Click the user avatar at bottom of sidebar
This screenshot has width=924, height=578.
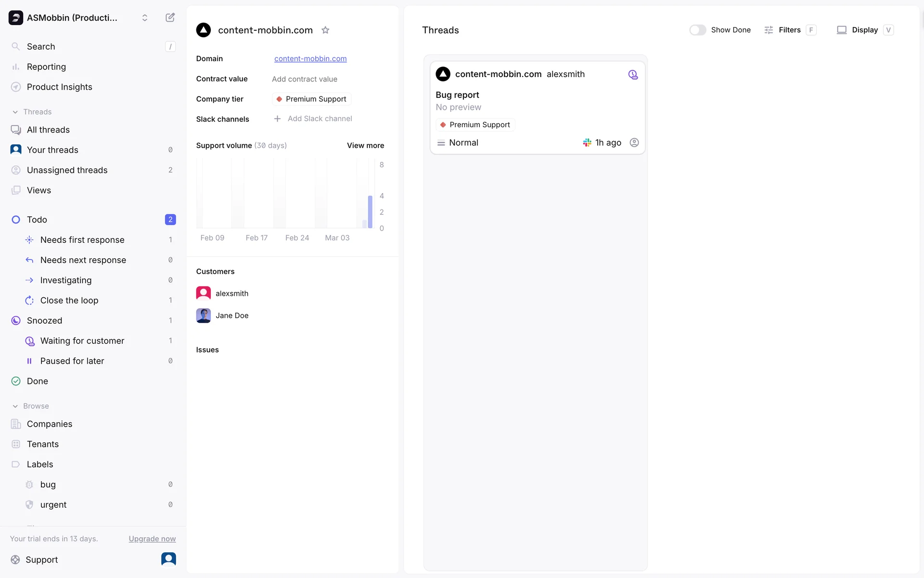click(168, 559)
